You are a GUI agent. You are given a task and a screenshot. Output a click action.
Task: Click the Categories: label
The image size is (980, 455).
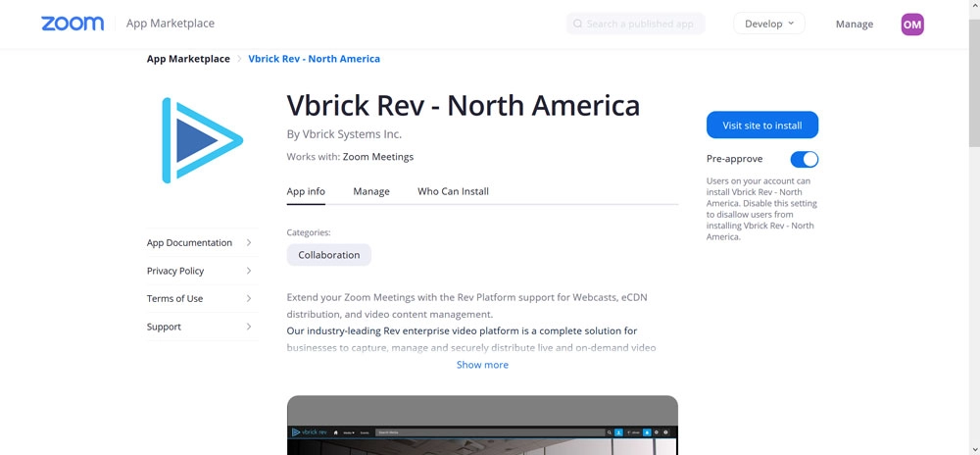[x=309, y=232]
